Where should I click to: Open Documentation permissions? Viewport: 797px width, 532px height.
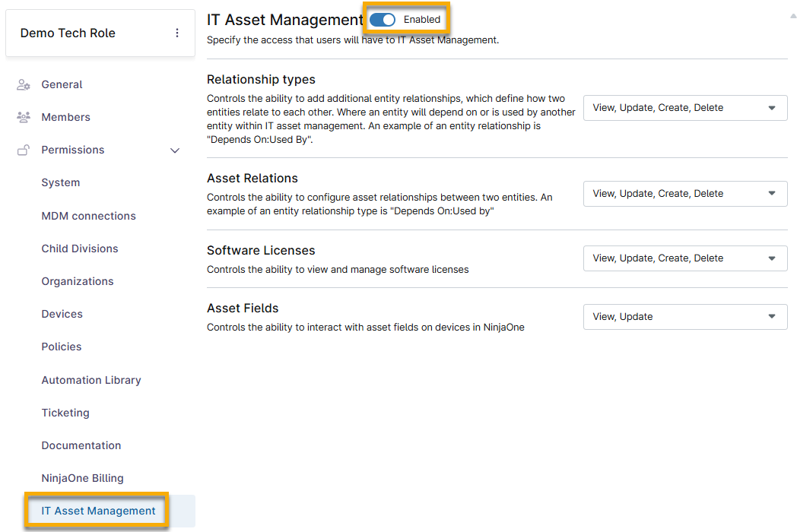(x=81, y=445)
